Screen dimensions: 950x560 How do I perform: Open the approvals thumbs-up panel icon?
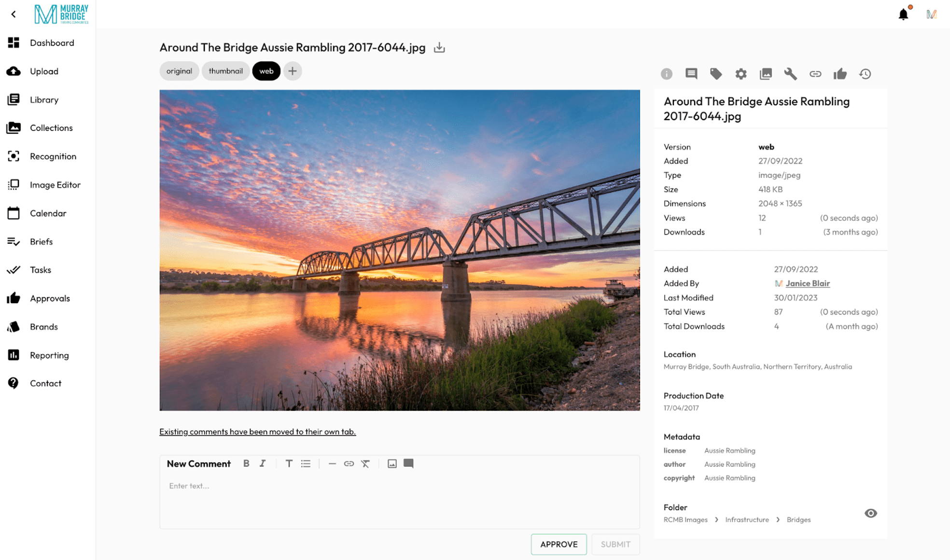point(840,74)
